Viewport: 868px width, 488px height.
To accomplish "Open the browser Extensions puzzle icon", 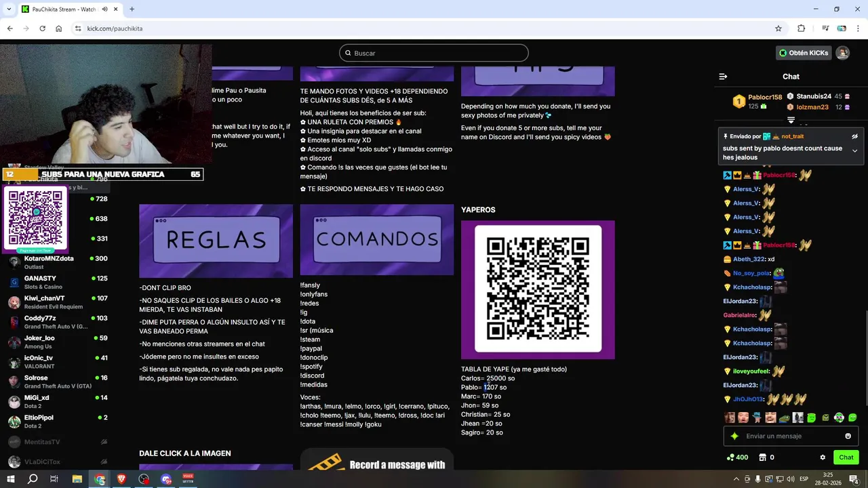I will [801, 28].
